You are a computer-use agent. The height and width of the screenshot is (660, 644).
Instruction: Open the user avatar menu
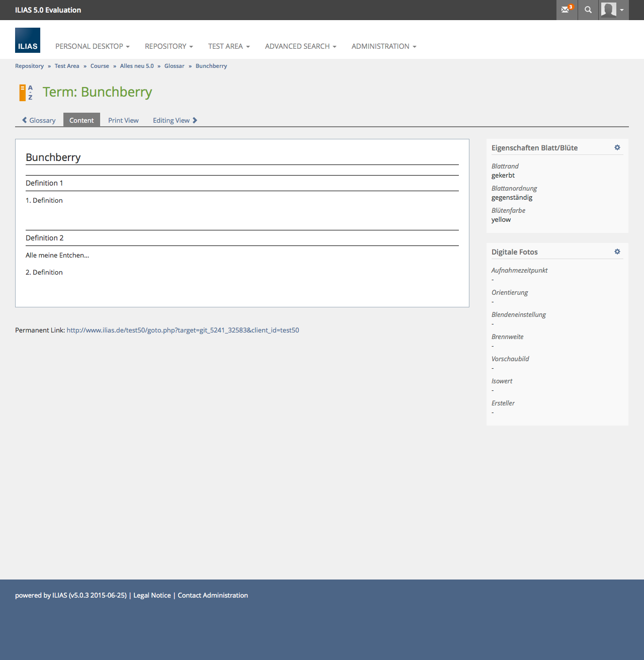click(x=613, y=10)
